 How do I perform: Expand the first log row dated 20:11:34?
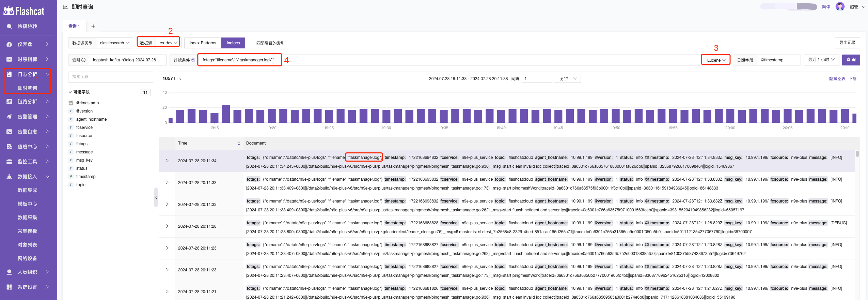167,161
